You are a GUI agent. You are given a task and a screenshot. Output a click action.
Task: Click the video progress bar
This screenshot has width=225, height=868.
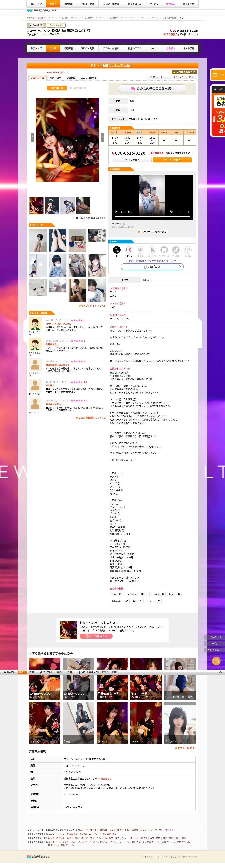(x=152, y=217)
